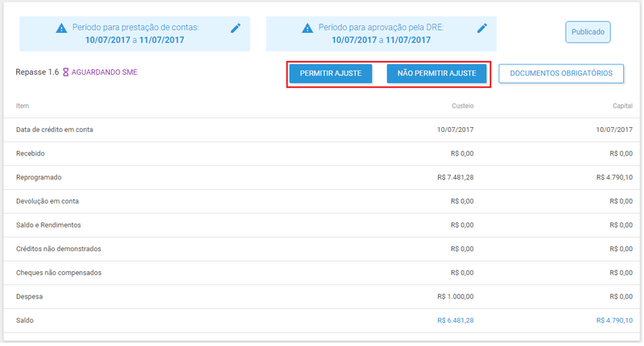Select the Saldo row label
Image resolution: width=644 pixels, height=346 pixels.
(x=25, y=320)
